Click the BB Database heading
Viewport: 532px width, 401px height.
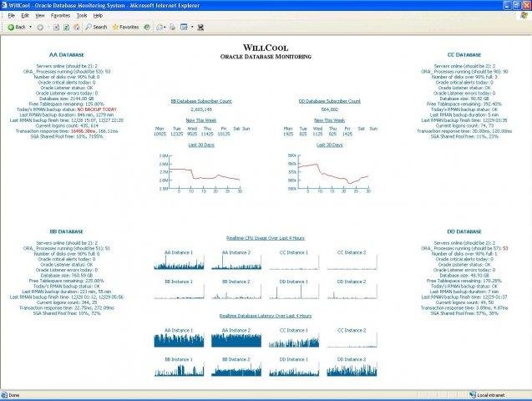click(67, 231)
